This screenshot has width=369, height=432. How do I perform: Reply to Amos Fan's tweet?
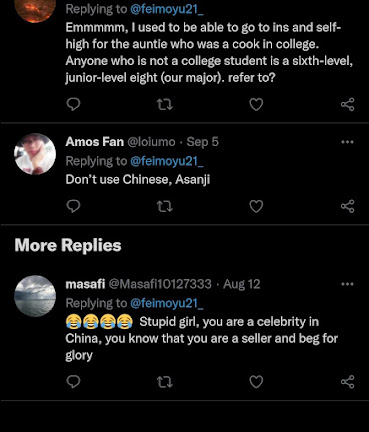73,206
